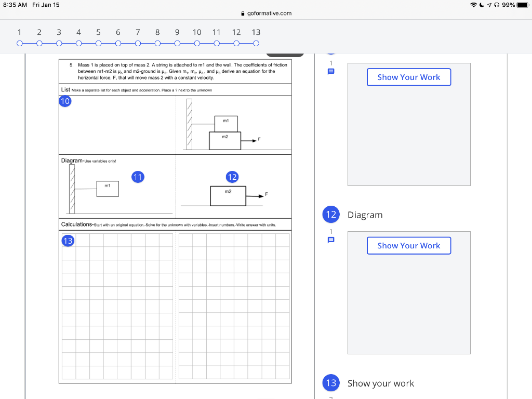This screenshot has height=399, width=532.
Task: Open comment bubble beside question 12
Action: tap(330, 240)
